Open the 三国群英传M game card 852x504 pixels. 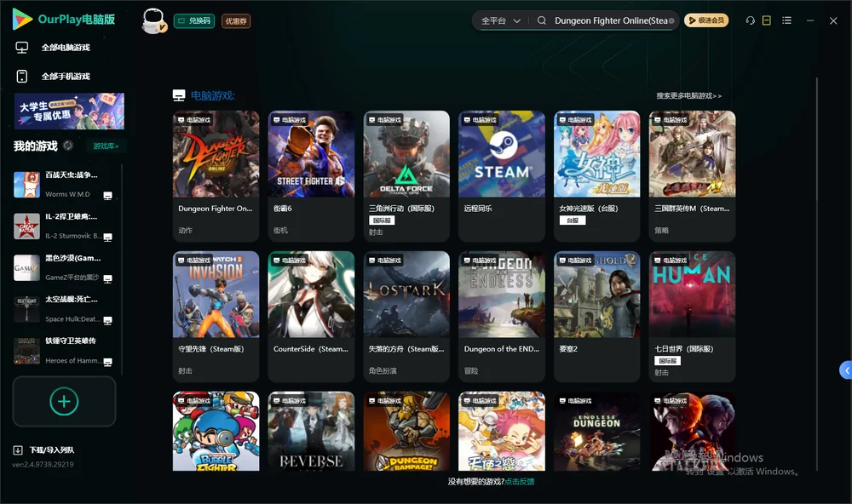point(692,176)
